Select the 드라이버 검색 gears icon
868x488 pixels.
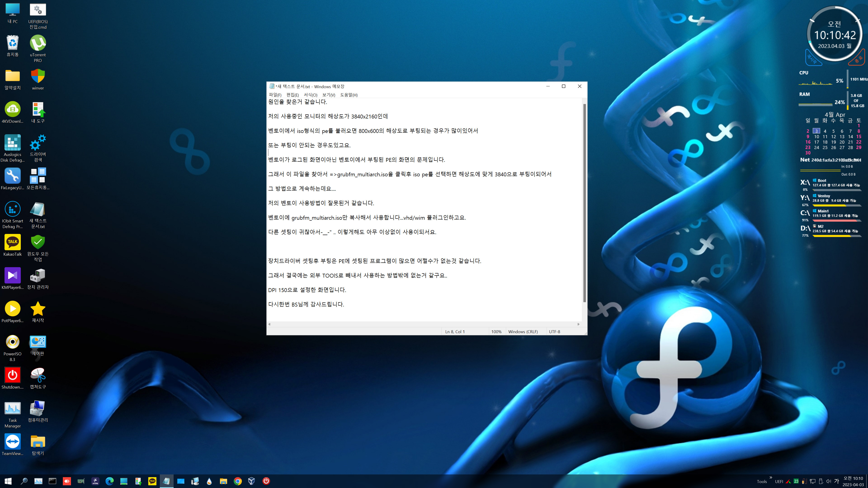[x=38, y=148]
